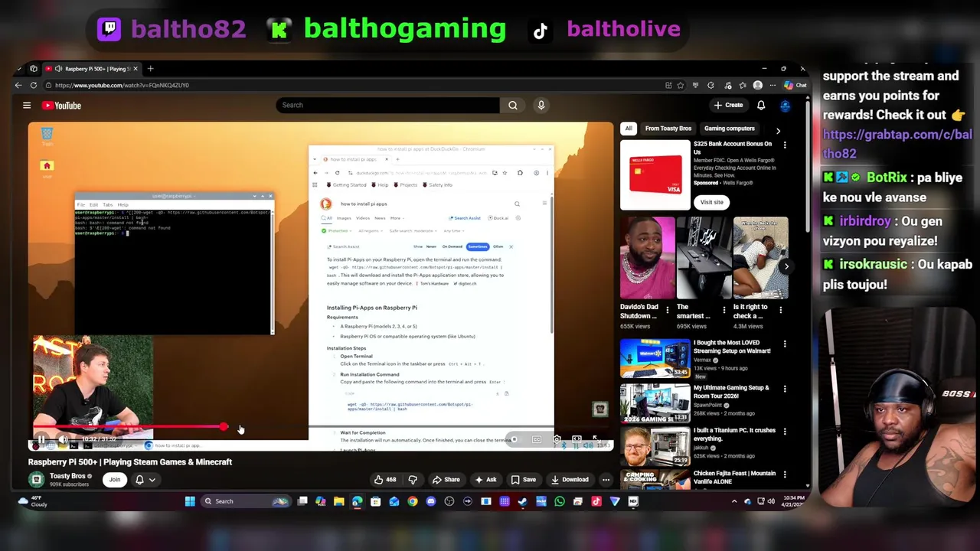Open a new browser tab
The height and width of the screenshot is (551, 980).
150,69
